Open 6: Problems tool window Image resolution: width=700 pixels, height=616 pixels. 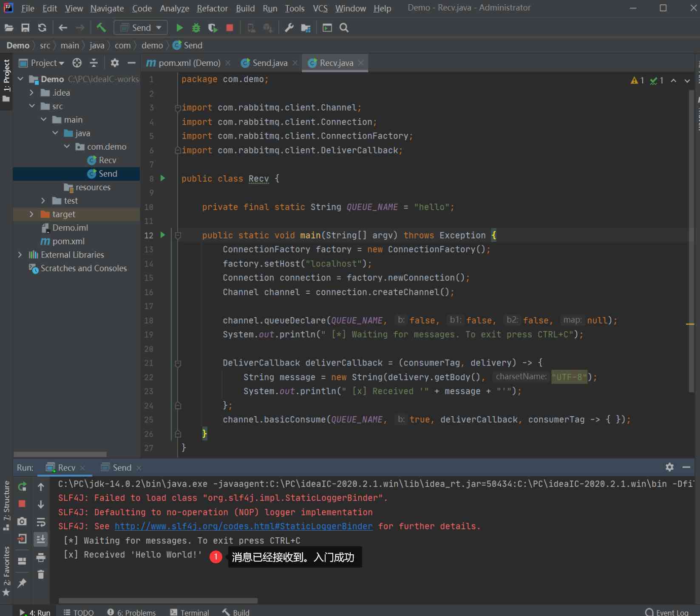click(x=131, y=612)
